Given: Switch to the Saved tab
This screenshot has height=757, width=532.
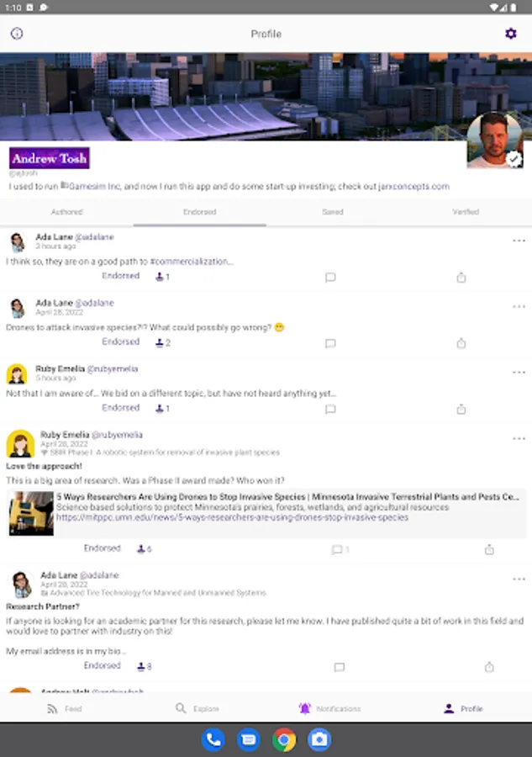Looking at the screenshot, I should [333, 212].
